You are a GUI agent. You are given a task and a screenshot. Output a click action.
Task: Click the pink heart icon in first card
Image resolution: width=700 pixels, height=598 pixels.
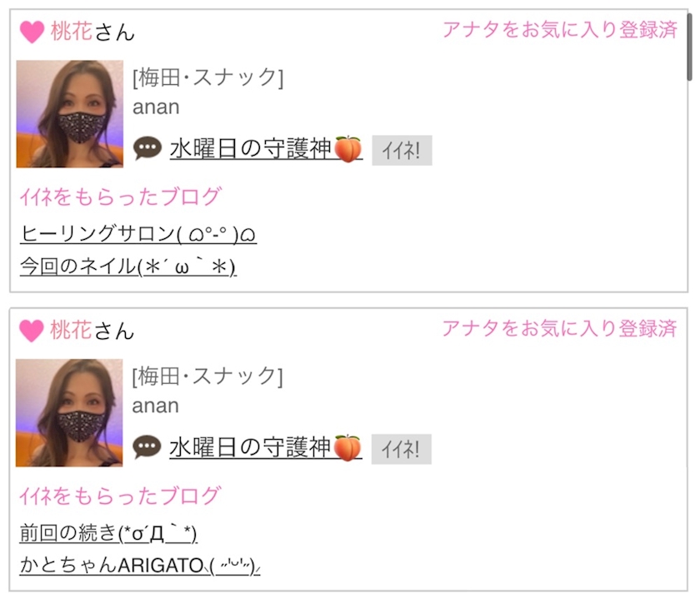[x=32, y=32]
